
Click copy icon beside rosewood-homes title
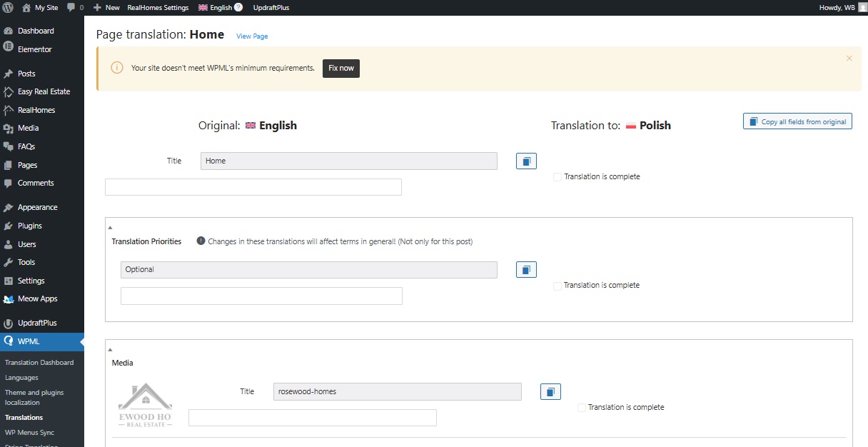(x=550, y=392)
